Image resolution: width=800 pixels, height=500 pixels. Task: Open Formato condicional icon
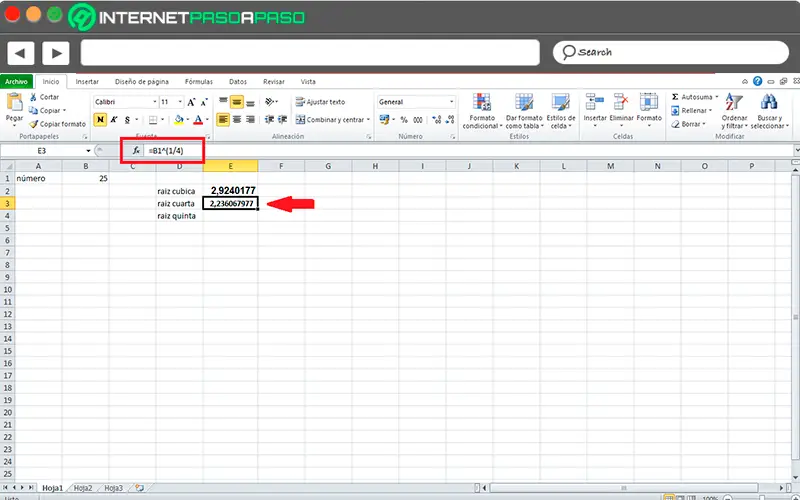tap(482, 102)
